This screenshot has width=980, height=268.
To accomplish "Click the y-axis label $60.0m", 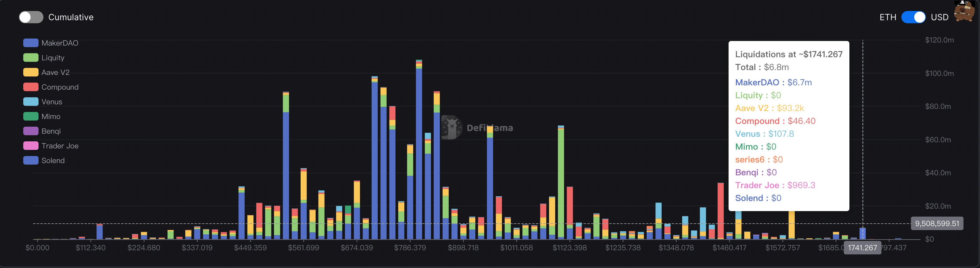I will tap(938, 140).
